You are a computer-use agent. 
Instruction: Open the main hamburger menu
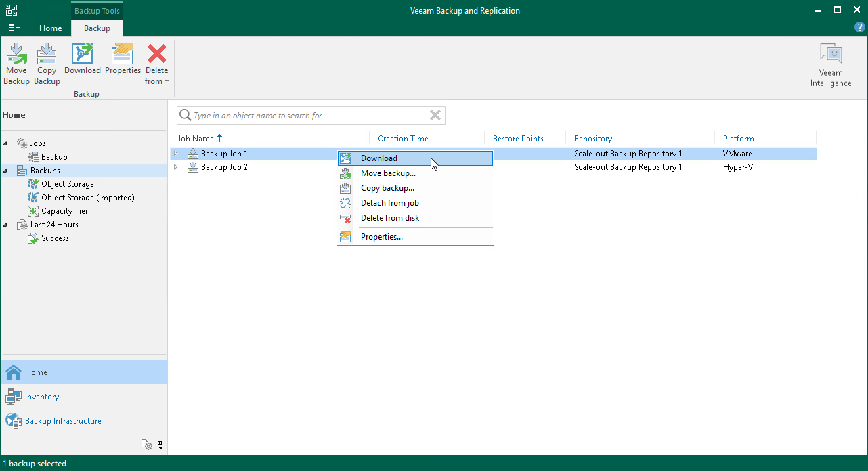[14, 28]
